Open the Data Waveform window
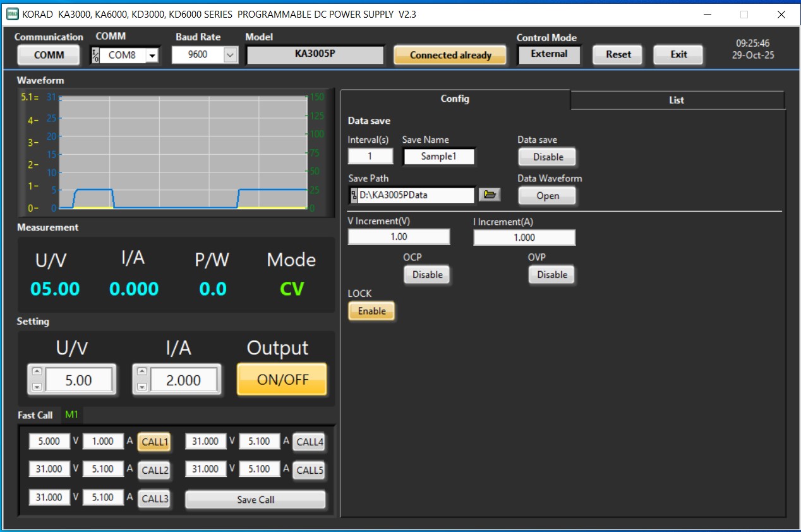This screenshot has height=532, width=801. coord(547,196)
